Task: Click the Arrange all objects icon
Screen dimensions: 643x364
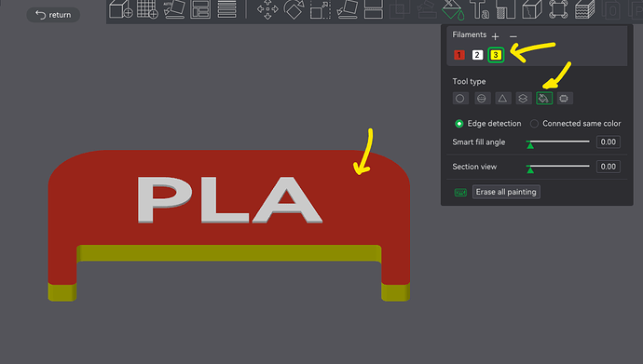Action: coord(200,9)
